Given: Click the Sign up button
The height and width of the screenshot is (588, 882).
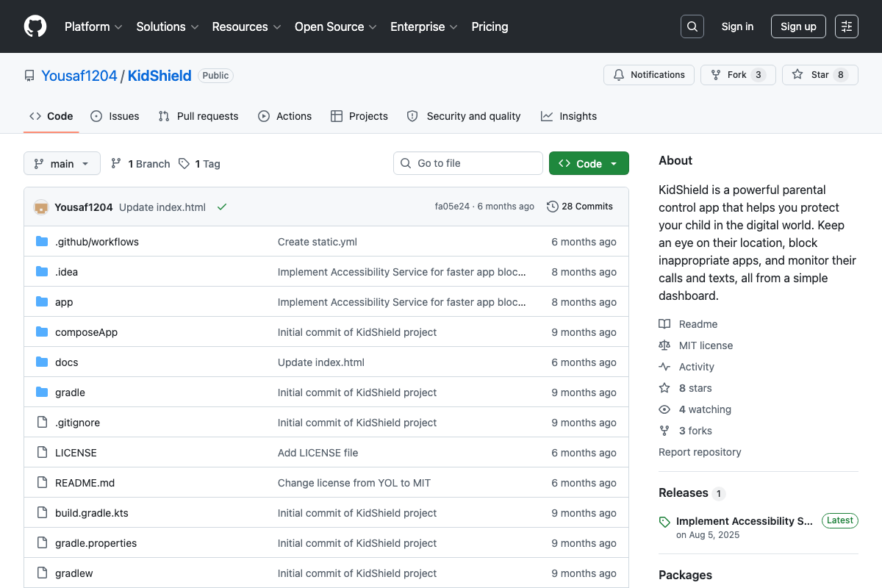Looking at the screenshot, I should 798,26.
